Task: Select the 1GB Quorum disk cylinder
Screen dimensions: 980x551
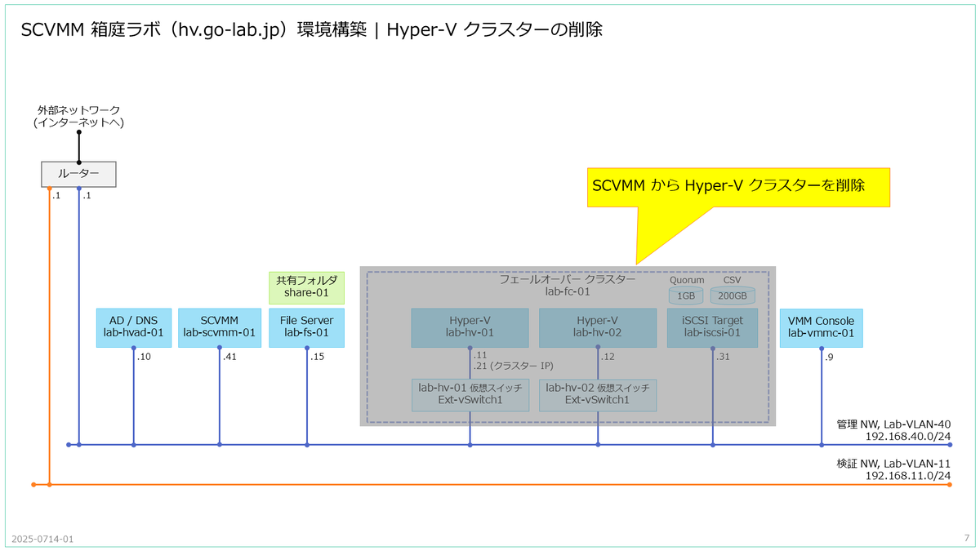Action: tap(686, 295)
